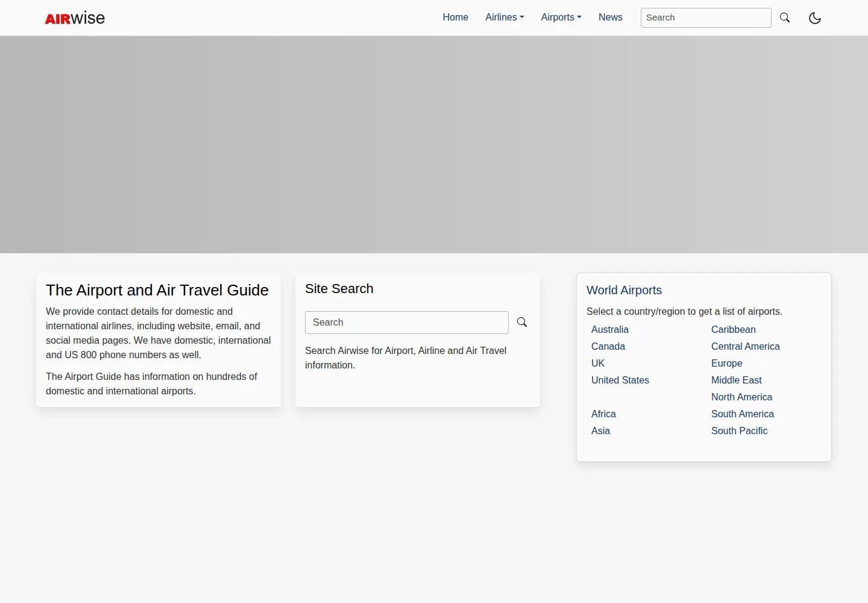
Task: Click the 'Site Search' heading
Action: 339,289
